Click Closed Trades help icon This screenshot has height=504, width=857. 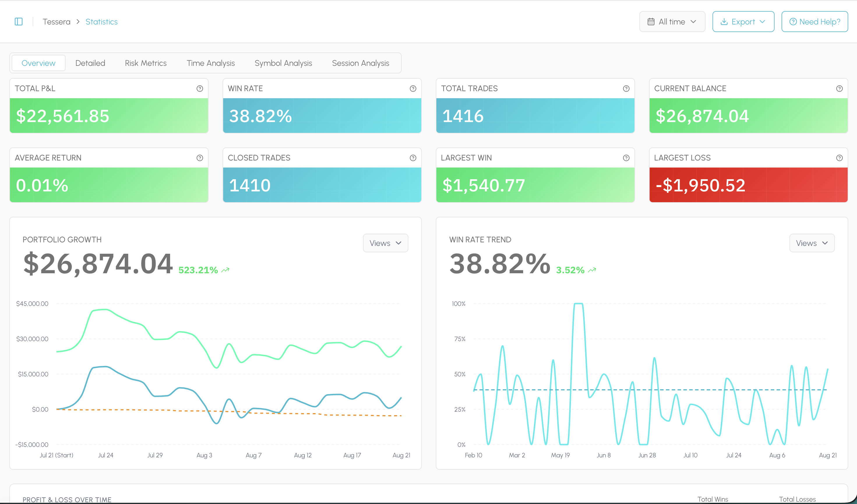[x=413, y=158]
